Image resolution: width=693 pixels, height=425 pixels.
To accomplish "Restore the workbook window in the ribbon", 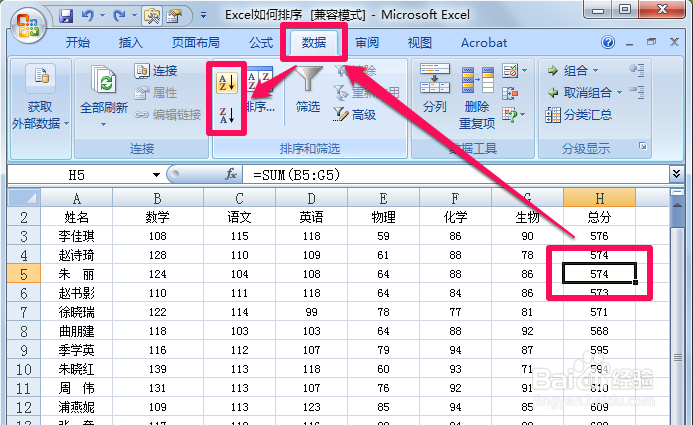I will coord(651,42).
